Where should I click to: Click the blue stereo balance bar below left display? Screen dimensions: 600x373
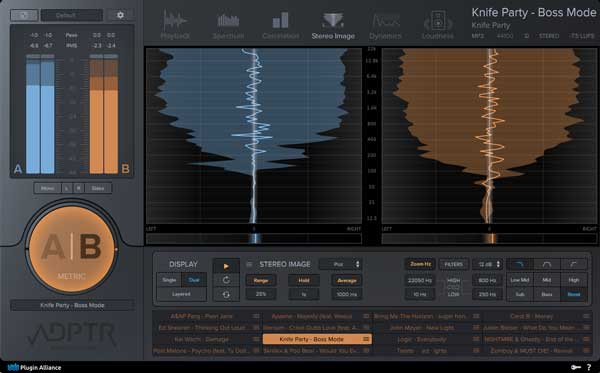[254, 239]
